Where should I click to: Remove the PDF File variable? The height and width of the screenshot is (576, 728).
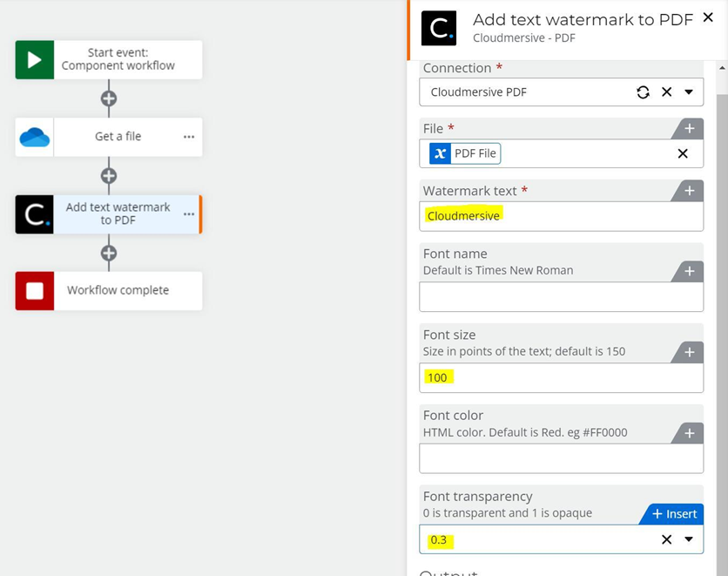pyautogui.click(x=683, y=153)
